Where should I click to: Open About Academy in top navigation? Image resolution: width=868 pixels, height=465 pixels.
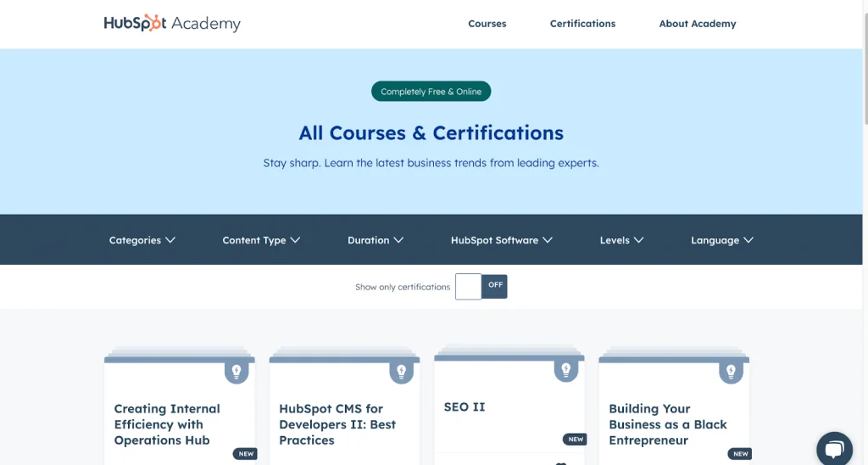click(x=698, y=23)
